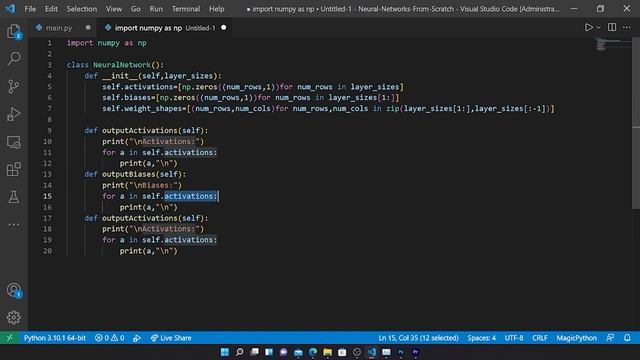Click the VS Code logo in title bar
Screen dimensions: 640x360
(10, 9)
